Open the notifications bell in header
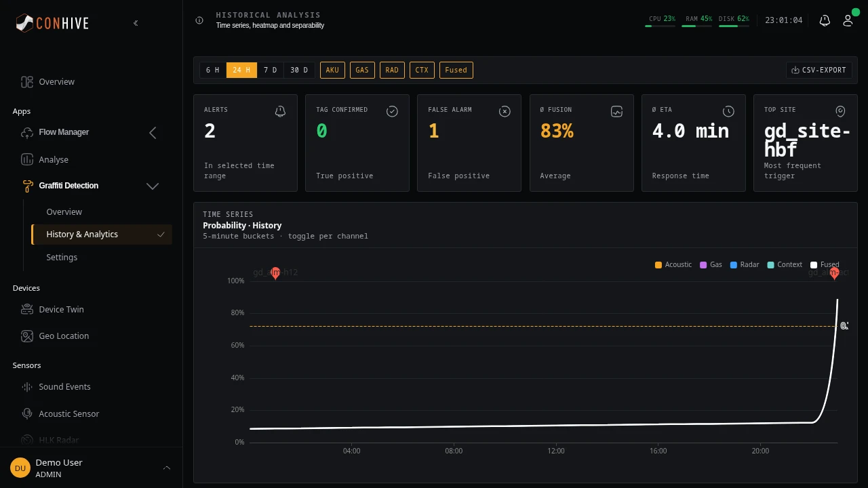868x488 pixels. click(x=825, y=20)
